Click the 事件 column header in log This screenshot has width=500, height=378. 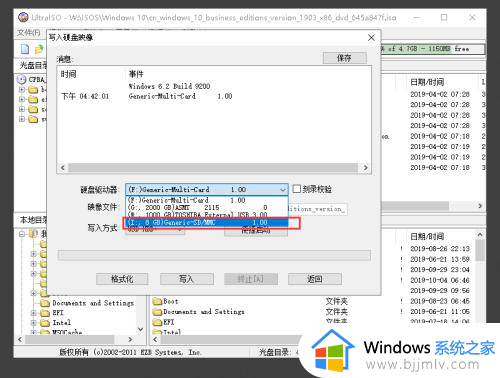pos(136,74)
